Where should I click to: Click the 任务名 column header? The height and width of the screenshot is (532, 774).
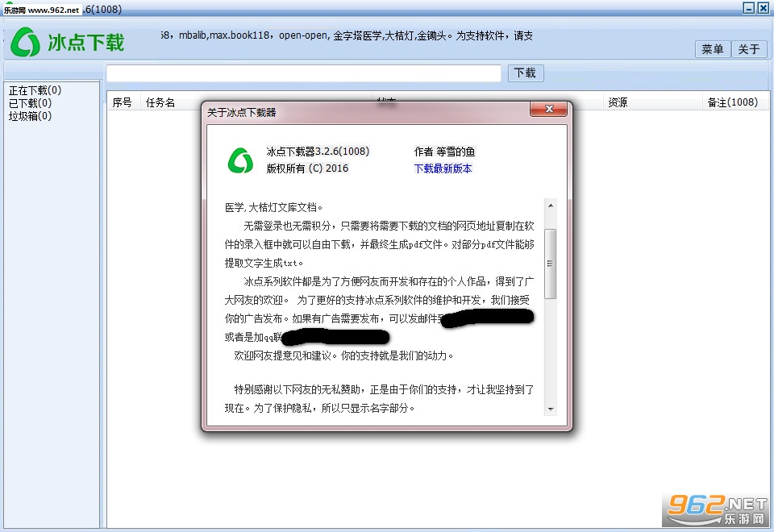point(160,102)
